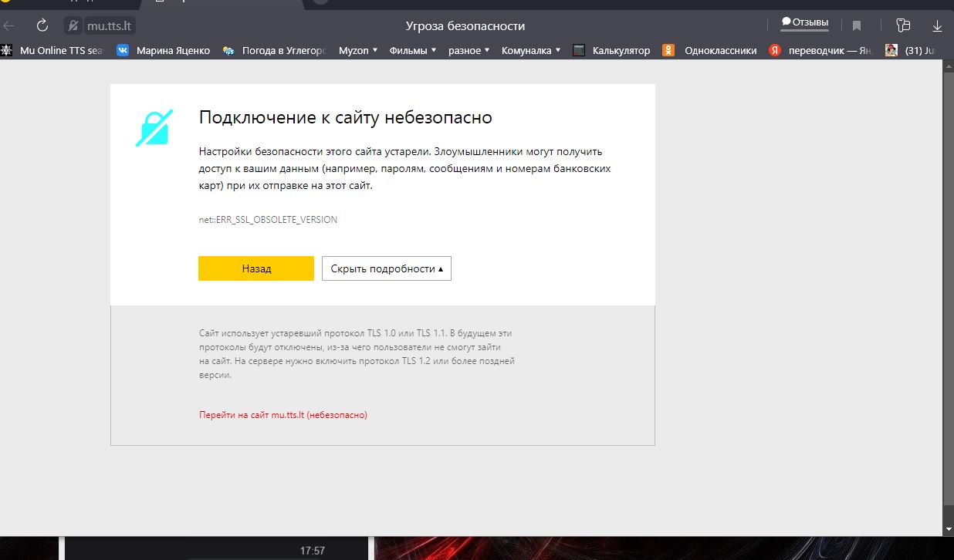The width and height of the screenshot is (954, 560).
Task: Collapse details with Скрыть подробности
Action: pos(387,268)
